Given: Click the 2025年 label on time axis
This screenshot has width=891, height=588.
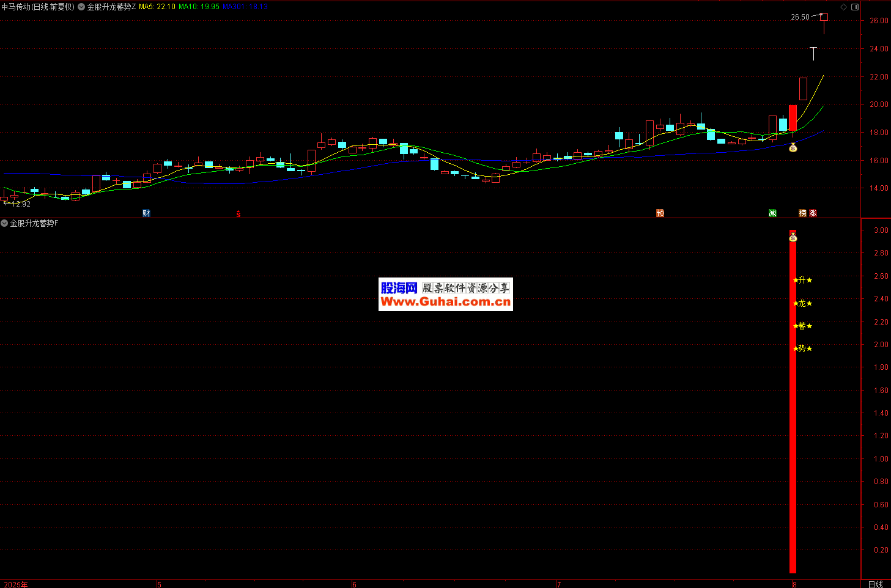Looking at the screenshot, I should [16, 584].
